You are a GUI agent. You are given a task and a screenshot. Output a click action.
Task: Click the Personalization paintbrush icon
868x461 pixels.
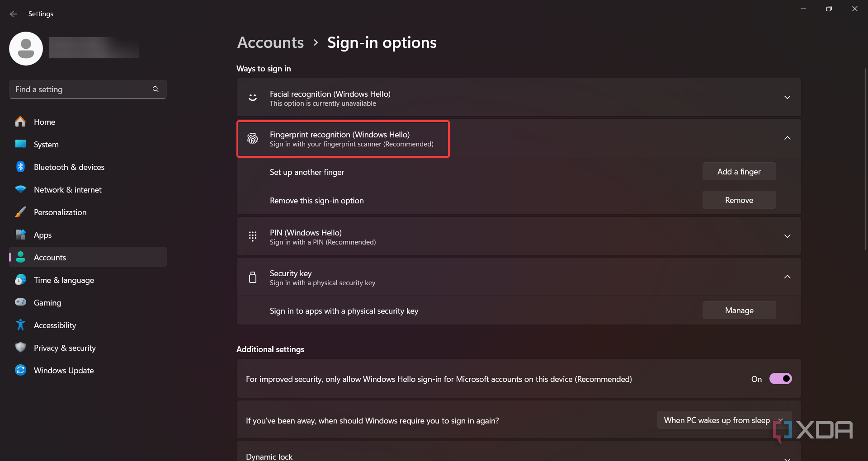tap(20, 212)
